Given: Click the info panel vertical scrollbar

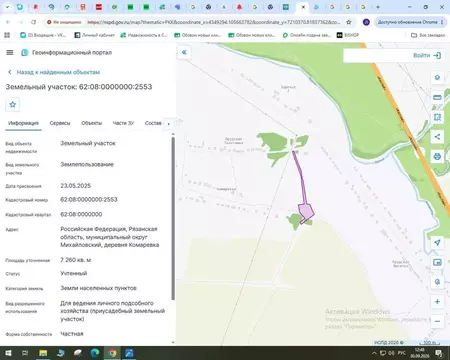Looking at the screenshot, I should (173, 218).
